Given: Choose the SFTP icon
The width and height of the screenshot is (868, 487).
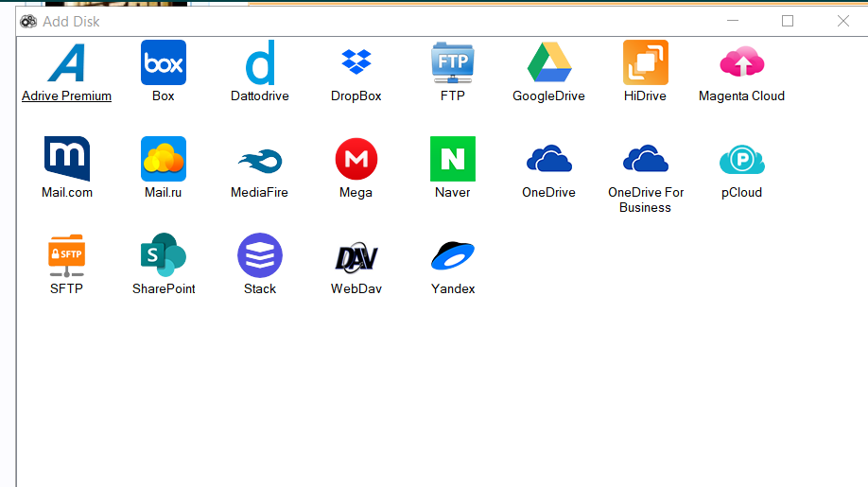Looking at the screenshot, I should pyautogui.click(x=66, y=255).
